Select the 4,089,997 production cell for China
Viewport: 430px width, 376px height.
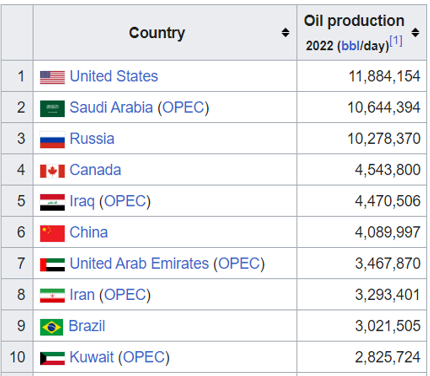[x=362, y=232]
